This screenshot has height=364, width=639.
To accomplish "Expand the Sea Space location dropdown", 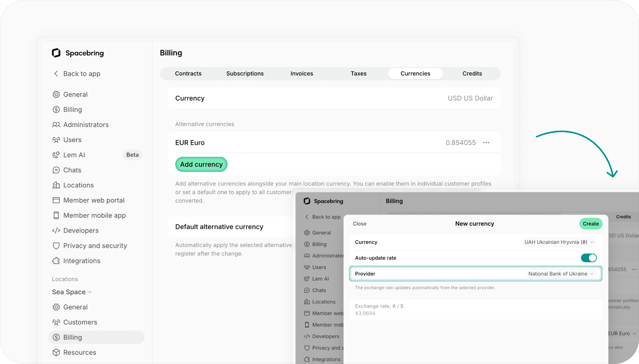I will [72, 292].
